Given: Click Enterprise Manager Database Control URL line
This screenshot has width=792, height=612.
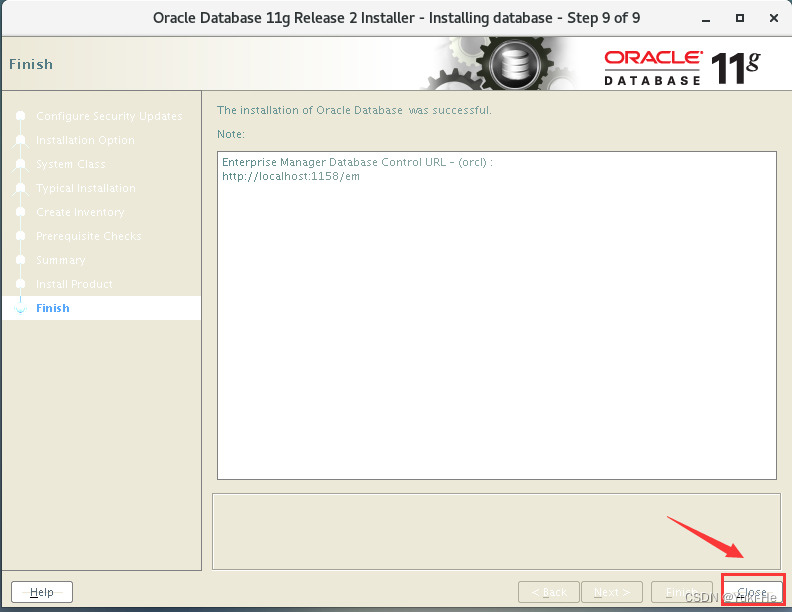Looking at the screenshot, I should [357, 162].
